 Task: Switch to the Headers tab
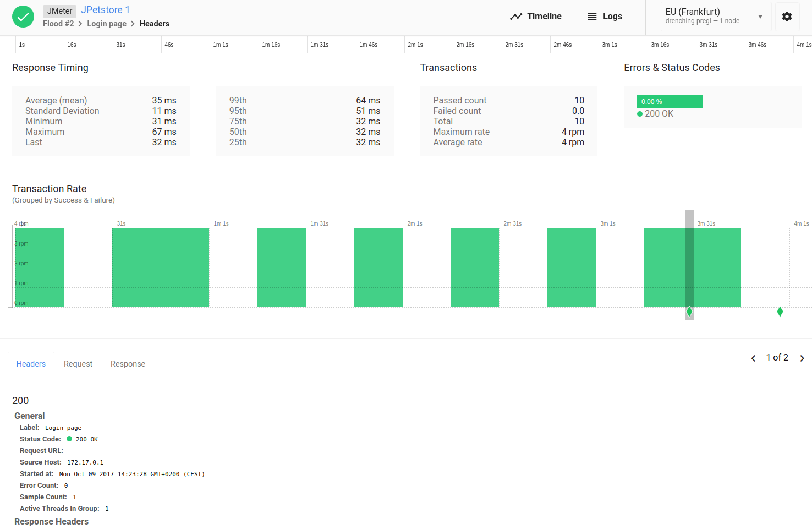point(31,364)
